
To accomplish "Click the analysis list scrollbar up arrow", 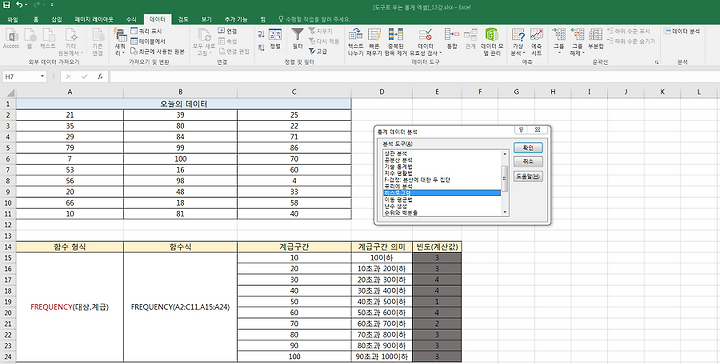I will point(505,154).
